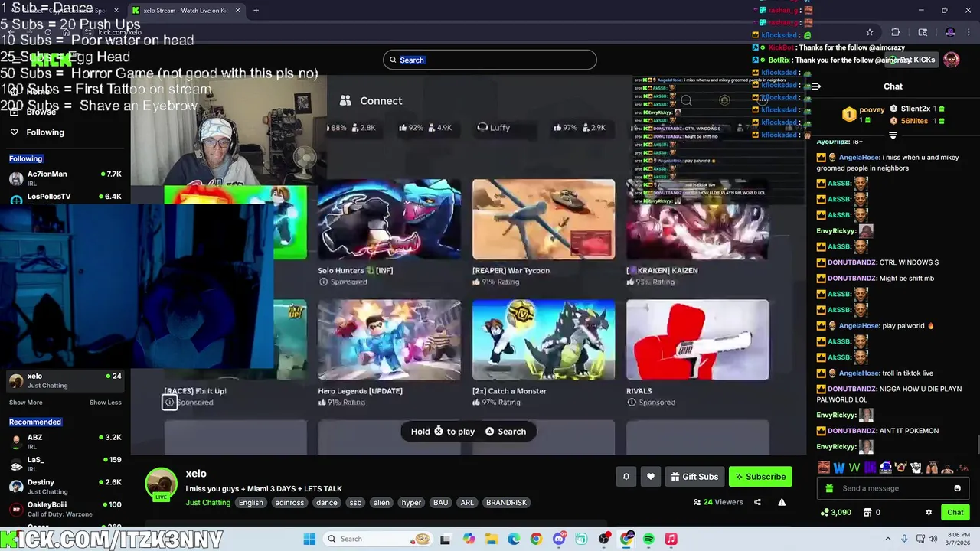Select the ssb tag

point(355,503)
